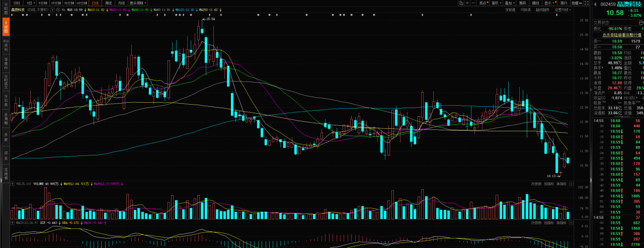Switch to 周线 weekly period
The image size is (644, 248).
click(108, 3)
